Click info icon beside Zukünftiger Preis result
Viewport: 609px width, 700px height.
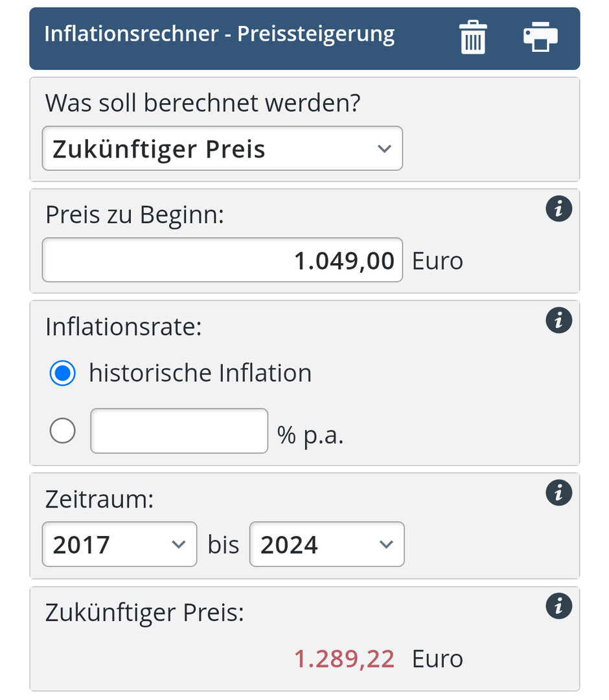coord(558,607)
